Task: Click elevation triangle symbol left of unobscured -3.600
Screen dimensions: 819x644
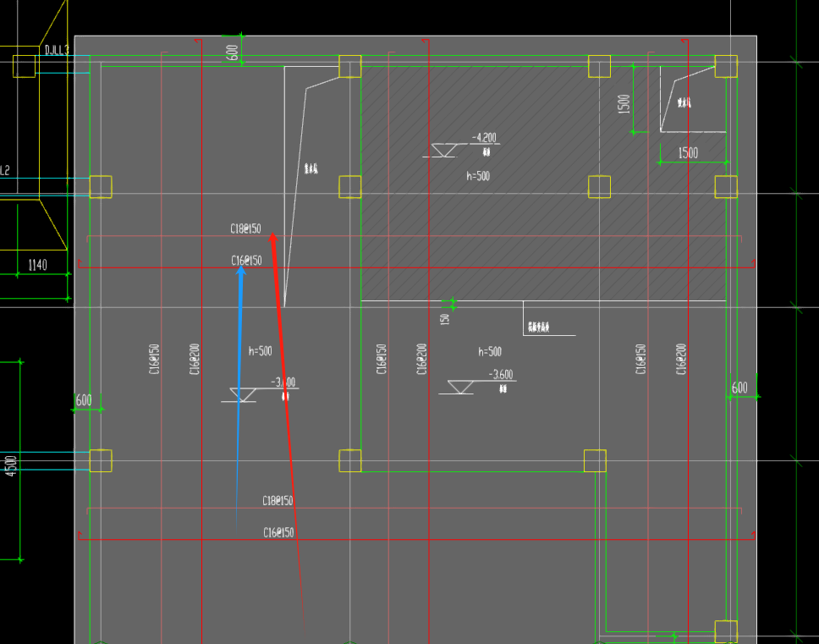Action: click(460, 387)
